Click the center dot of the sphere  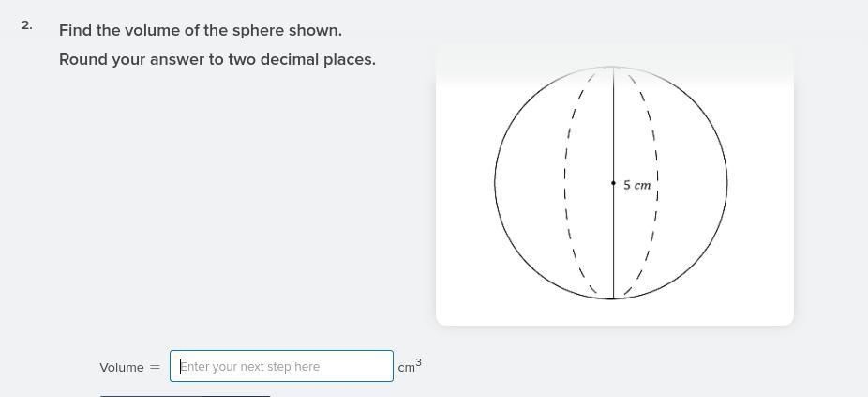click(613, 183)
